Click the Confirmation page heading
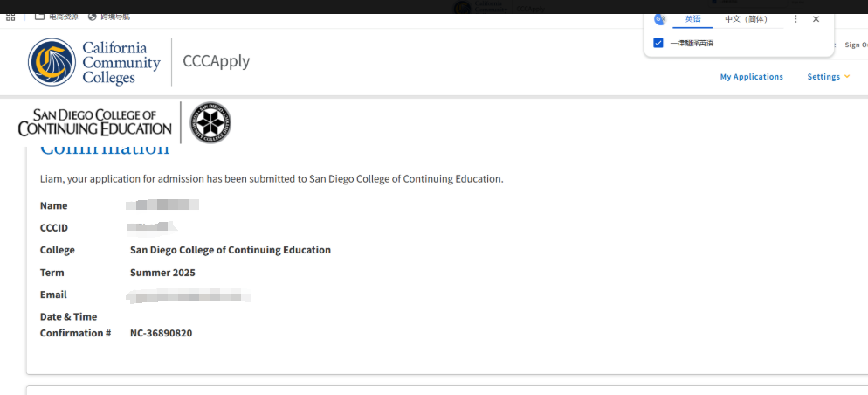This screenshot has height=395, width=868. click(x=105, y=149)
